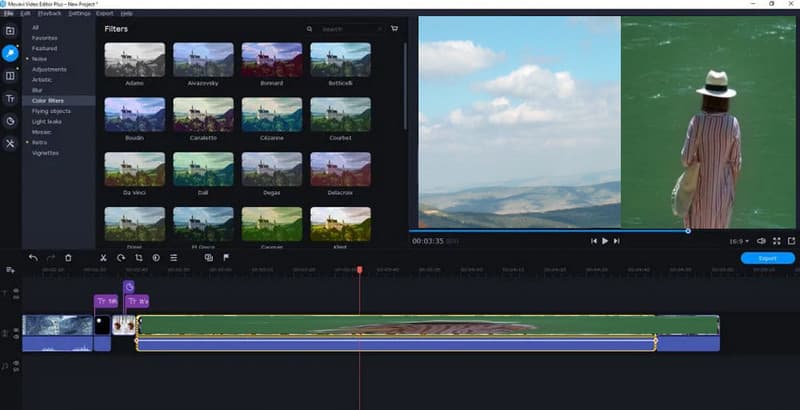Viewport: 800px width, 410px height.
Task: Open the Crop tool
Action: click(x=138, y=258)
